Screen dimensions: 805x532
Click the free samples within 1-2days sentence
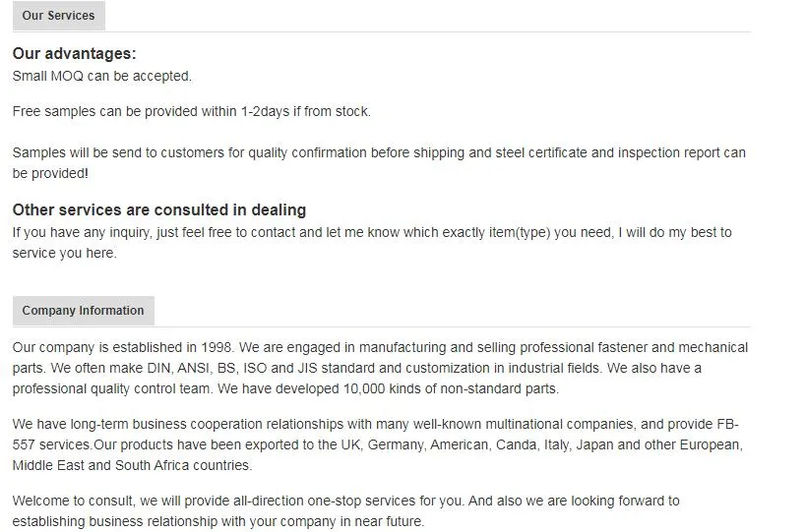(191, 111)
